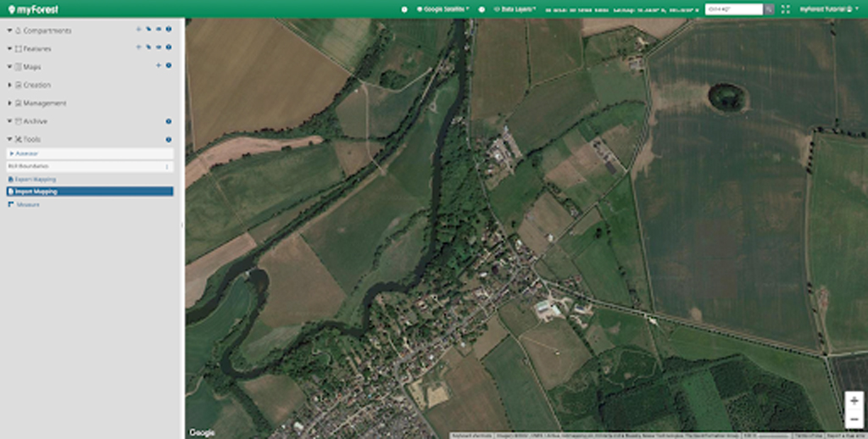Add a new compartment with plus icon

(138, 30)
